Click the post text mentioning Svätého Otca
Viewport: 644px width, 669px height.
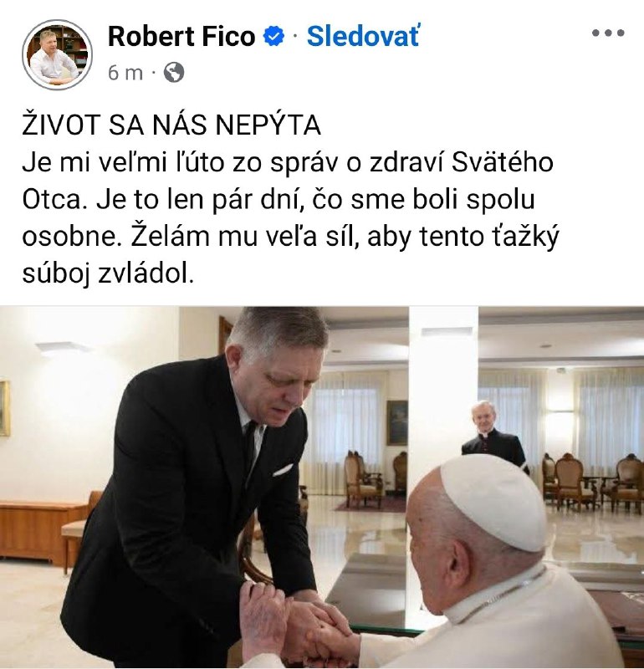click(290, 217)
